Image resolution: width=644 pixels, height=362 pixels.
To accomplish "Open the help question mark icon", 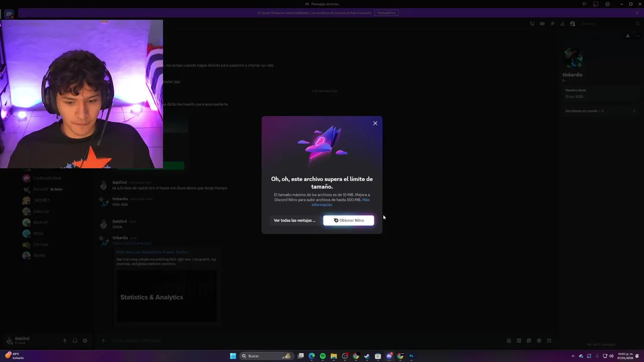I will (x=608, y=4).
